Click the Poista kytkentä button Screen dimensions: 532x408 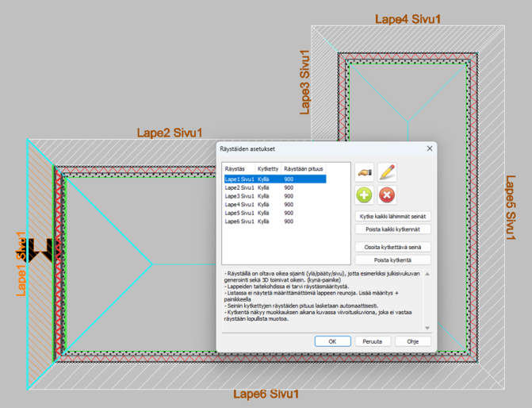(393, 260)
